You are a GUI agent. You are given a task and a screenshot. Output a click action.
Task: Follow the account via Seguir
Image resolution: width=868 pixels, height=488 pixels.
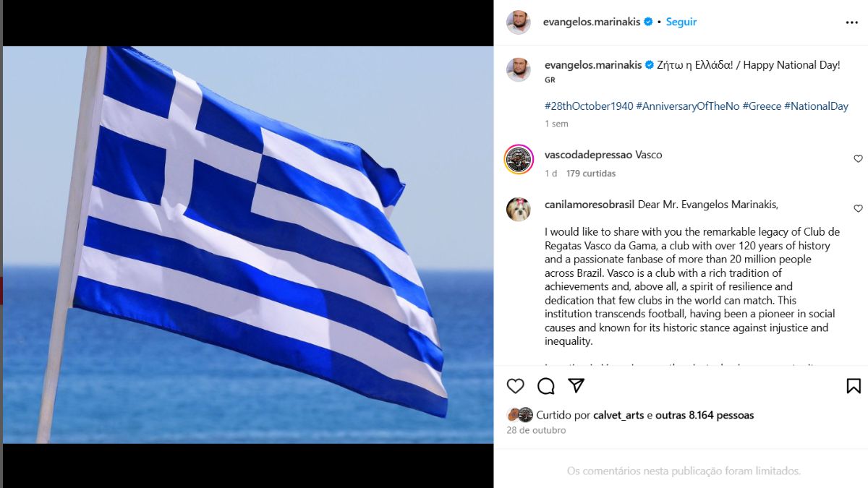tap(681, 22)
